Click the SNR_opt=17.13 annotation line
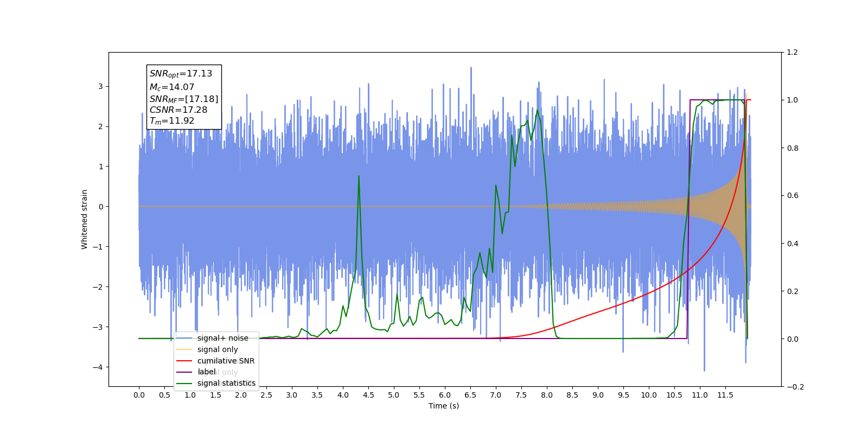 (181, 74)
